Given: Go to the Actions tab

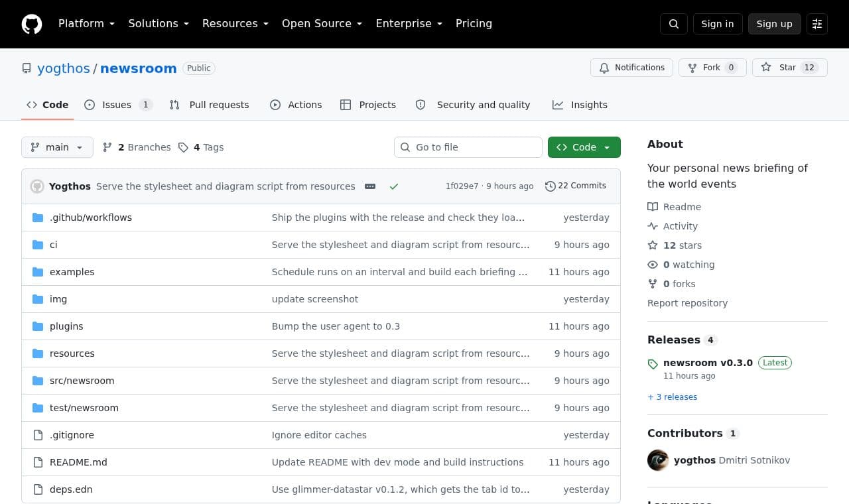Looking at the screenshot, I should pyautogui.click(x=296, y=105).
